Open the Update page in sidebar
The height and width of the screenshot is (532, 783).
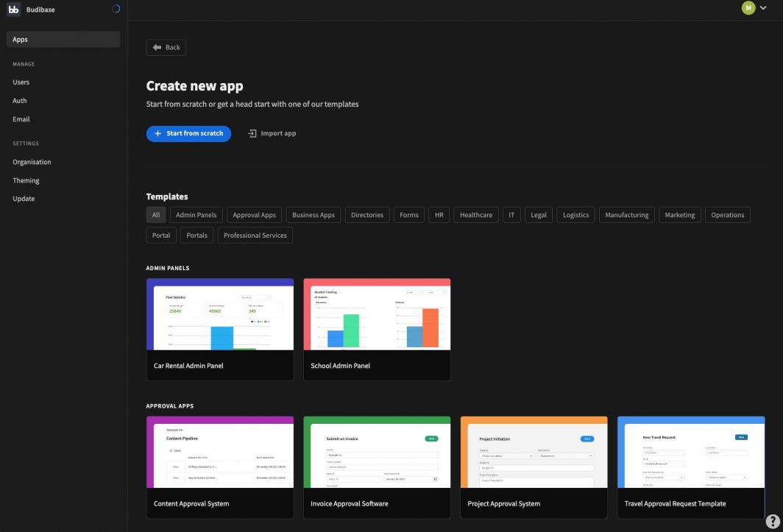click(x=24, y=199)
